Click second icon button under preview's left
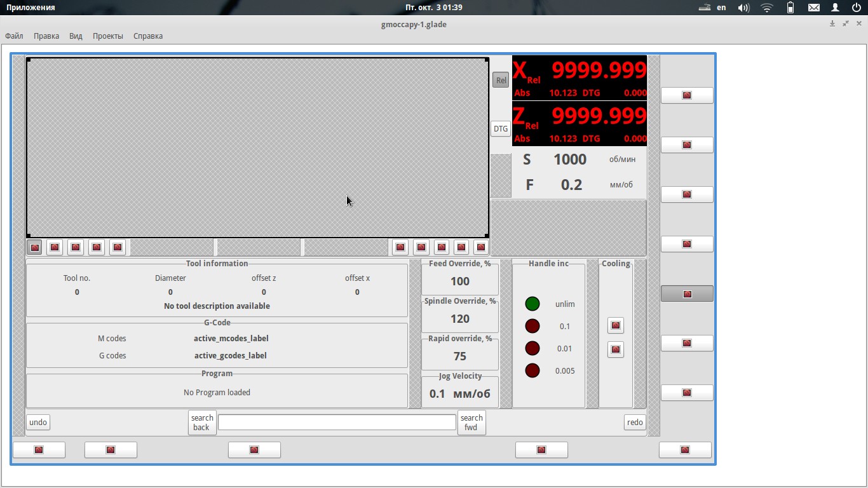868x488 pixels. click(x=55, y=247)
